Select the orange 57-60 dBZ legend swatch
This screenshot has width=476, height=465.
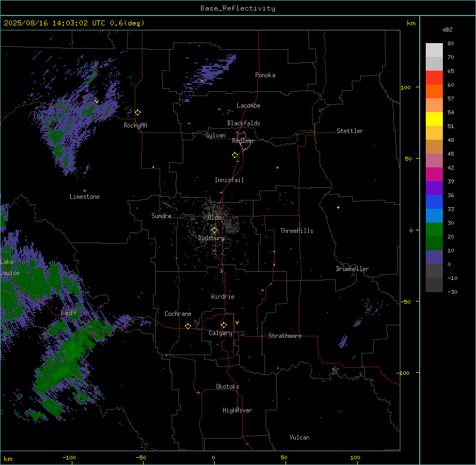tap(434, 91)
